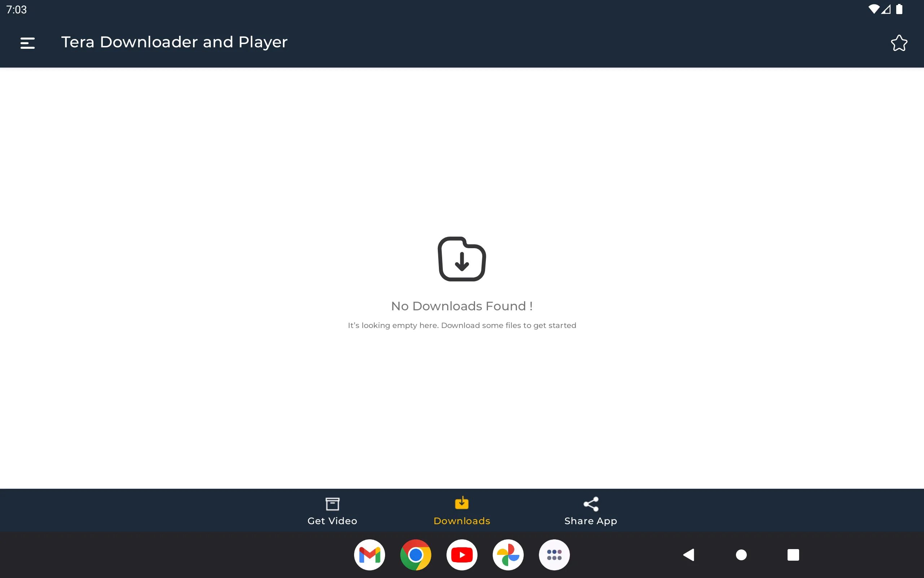Open the app drawer grid icon
This screenshot has height=578, width=924.
pyautogui.click(x=554, y=555)
